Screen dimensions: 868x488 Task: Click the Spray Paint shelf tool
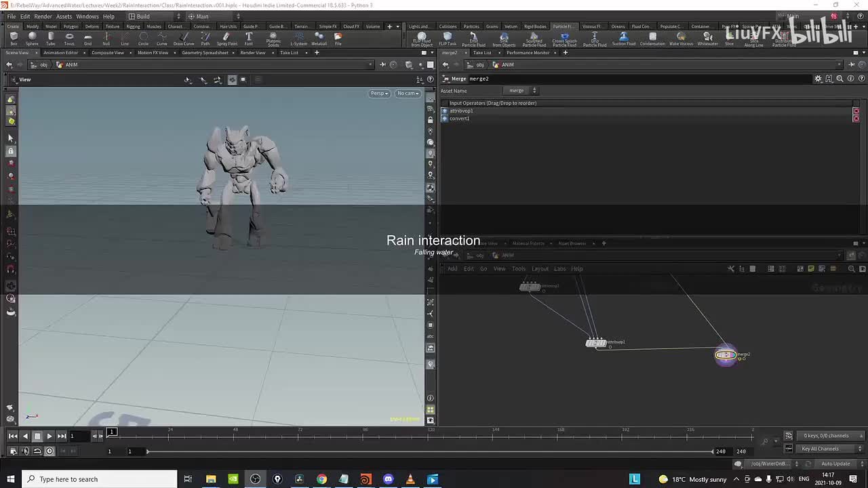coord(227,38)
